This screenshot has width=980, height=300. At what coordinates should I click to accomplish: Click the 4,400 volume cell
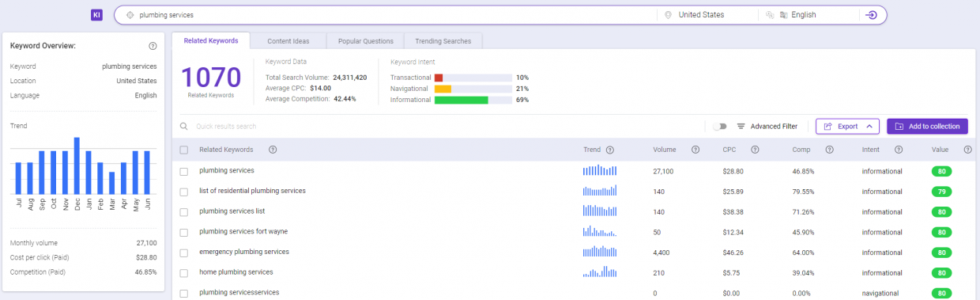tap(661, 252)
